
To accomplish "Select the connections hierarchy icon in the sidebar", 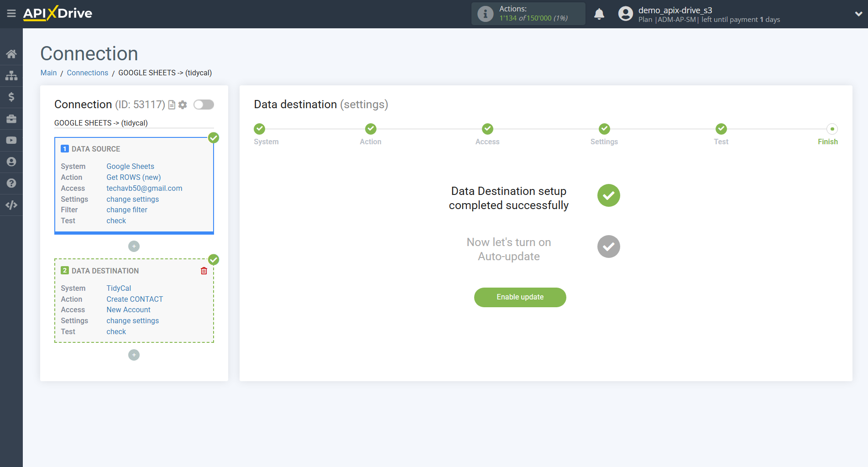I will (11, 75).
